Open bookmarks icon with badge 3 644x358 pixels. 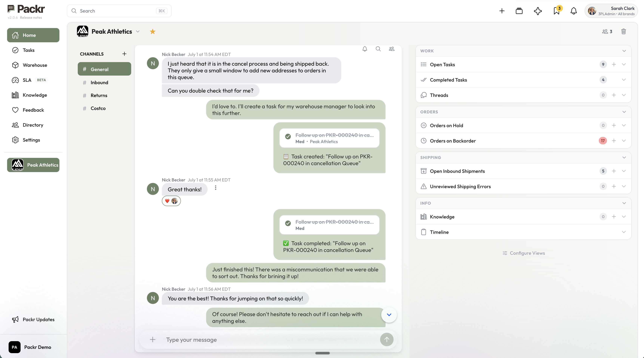pyautogui.click(x=557, y=11)
